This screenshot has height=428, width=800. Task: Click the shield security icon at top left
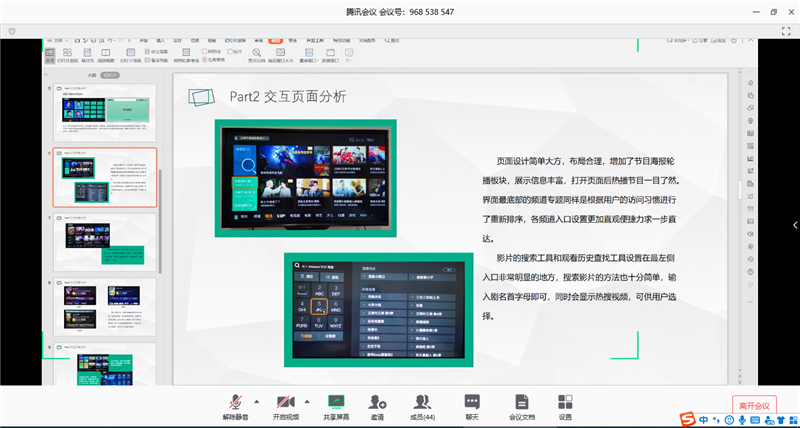[x=11, y=32]
